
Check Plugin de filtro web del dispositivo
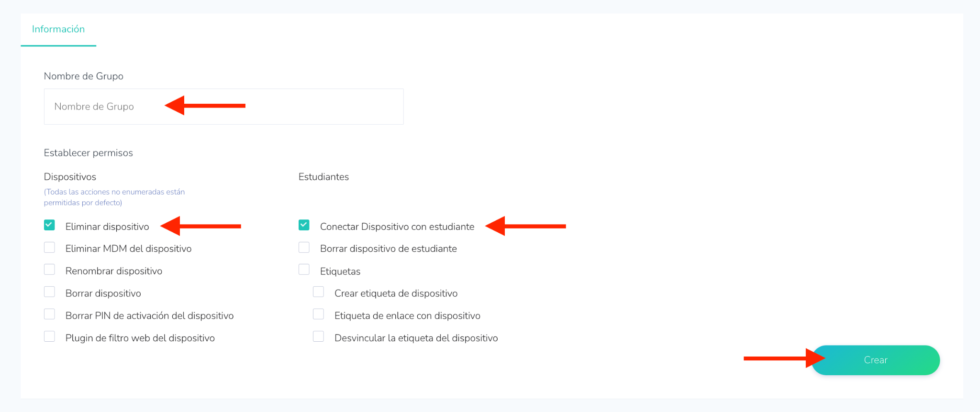(49, 336)
